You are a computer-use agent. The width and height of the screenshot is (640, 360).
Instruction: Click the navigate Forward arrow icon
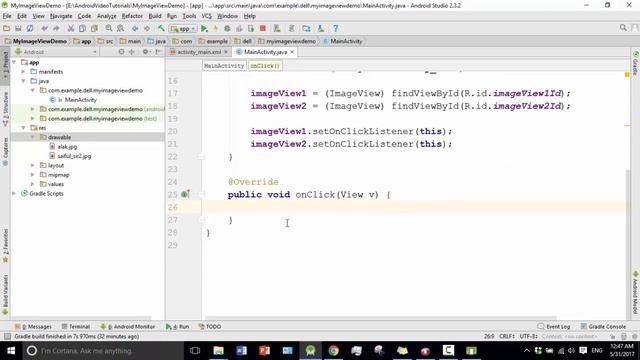click(x=147, y=28)
